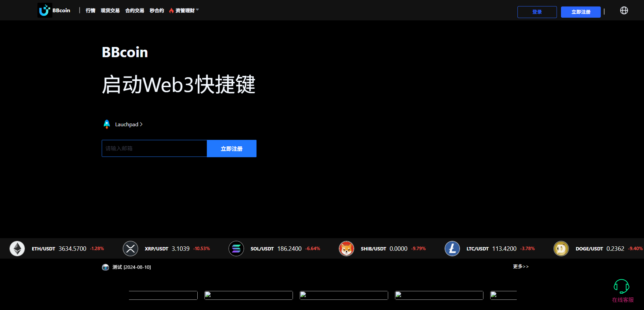Click the Launchpad rocket icon
The image size is (644, 310).
(107, 124)
